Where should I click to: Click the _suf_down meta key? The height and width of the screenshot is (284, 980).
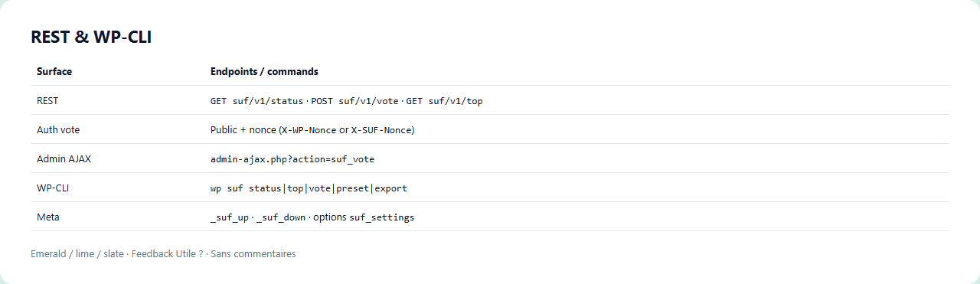click(281, 217)
